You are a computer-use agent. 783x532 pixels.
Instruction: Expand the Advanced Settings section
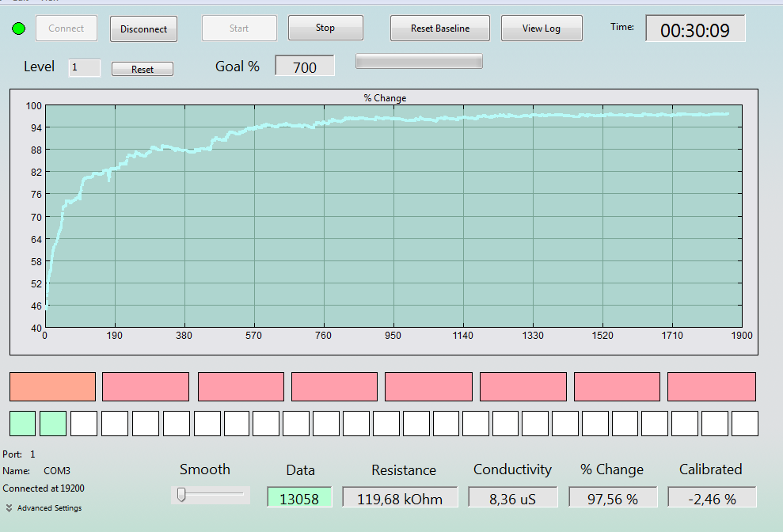point(44,508)
